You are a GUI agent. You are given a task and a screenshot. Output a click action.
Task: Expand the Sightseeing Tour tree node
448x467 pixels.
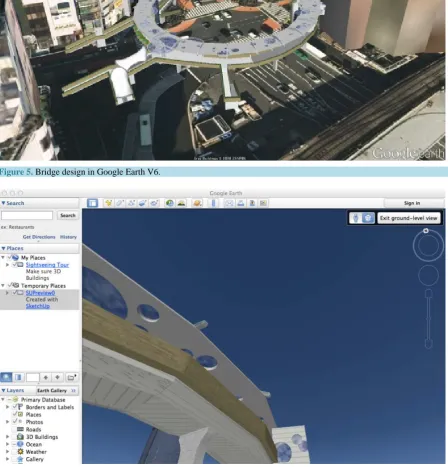[x=7, y=265]
